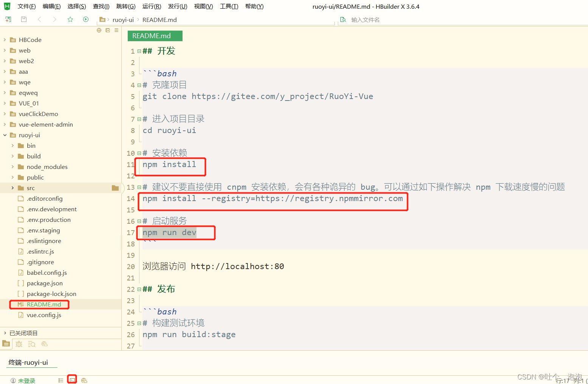Screen dimensions: 588x384
Task: Open package.json in the tree
Action: click(x=45, y=283)
